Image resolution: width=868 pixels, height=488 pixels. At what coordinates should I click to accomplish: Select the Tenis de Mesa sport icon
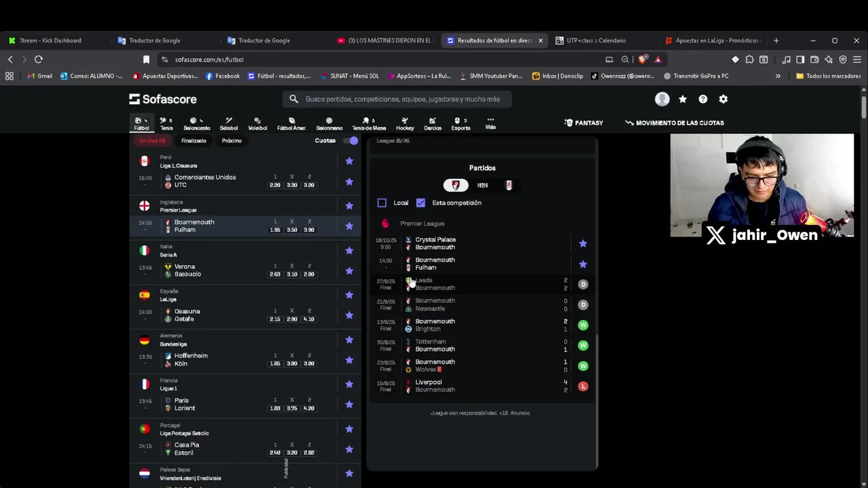click(x=369, y=123)
